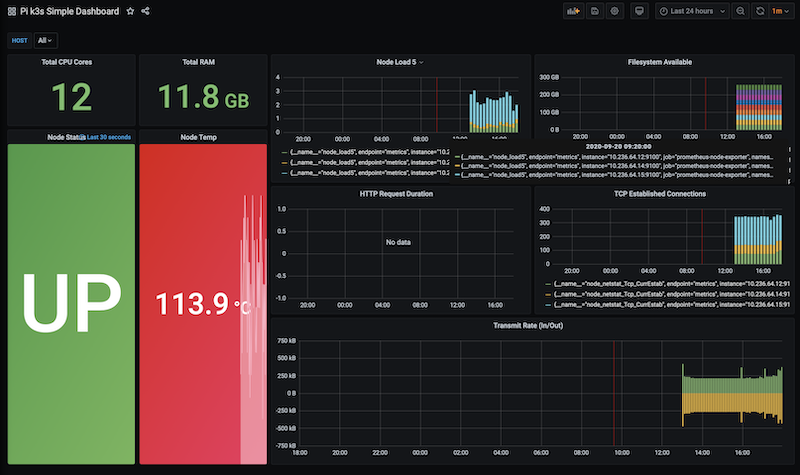
Task: Click the No data message in HTTP Request Duration
Action: coord(398,242)
